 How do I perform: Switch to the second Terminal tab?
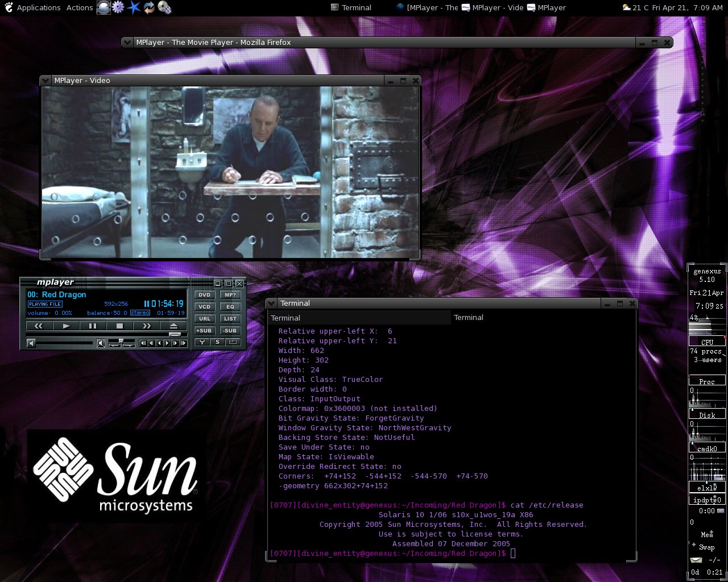tap(469, 317)
